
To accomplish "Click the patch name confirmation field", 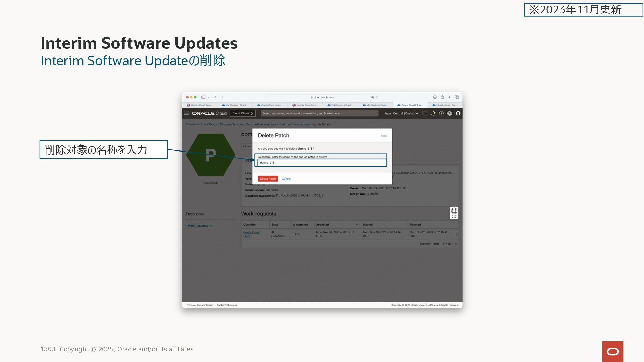I will click(322, 163).
